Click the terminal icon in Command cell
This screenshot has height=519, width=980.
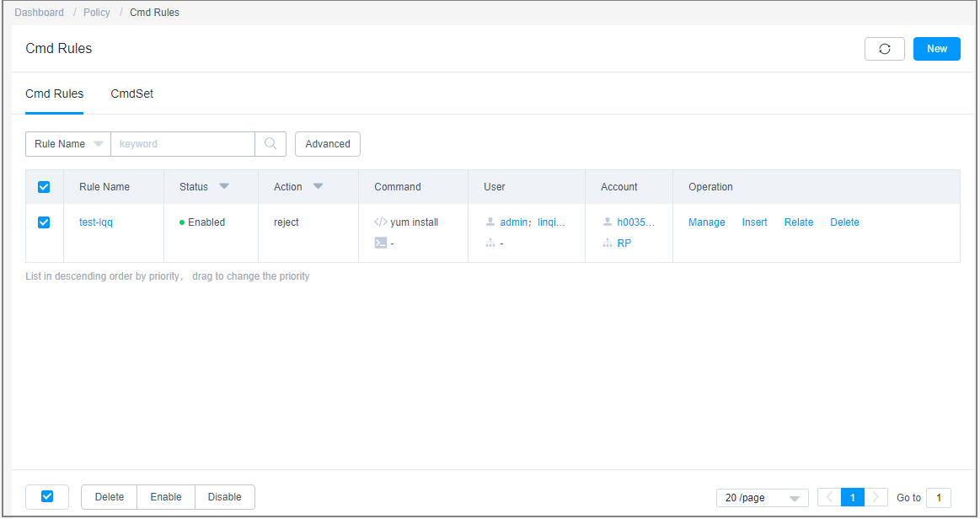(380, 243)
